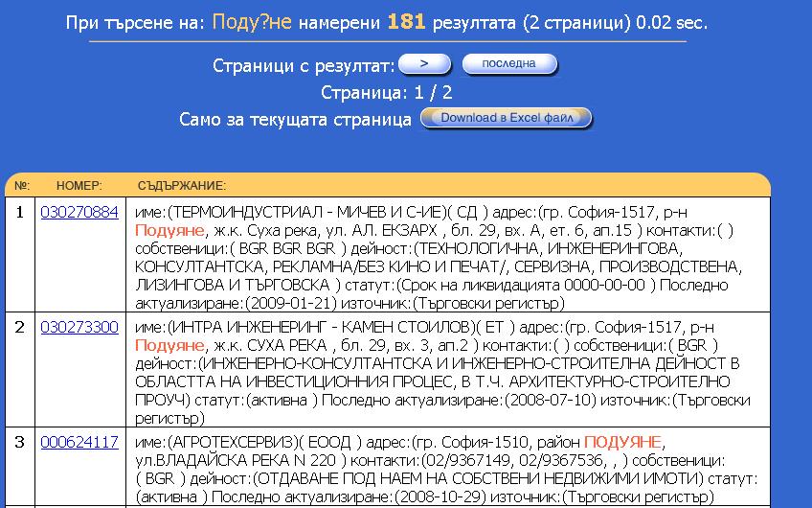
Task: Click update date 2009-01-21 in row 1
Action: [290, 303]
